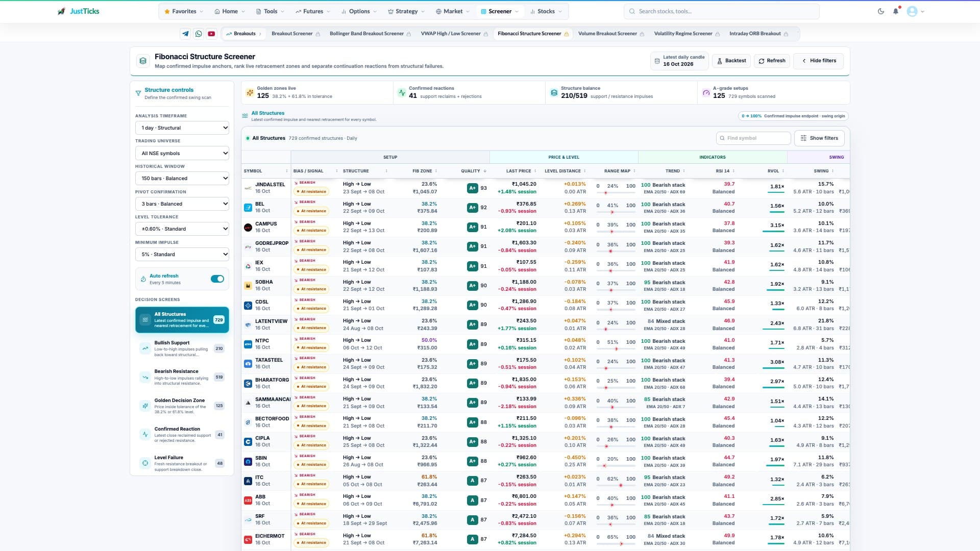This screenshot has height=551, width=980.
Task: Open the Minimum Impulse dropdown
Action: (x=182, y=254)
